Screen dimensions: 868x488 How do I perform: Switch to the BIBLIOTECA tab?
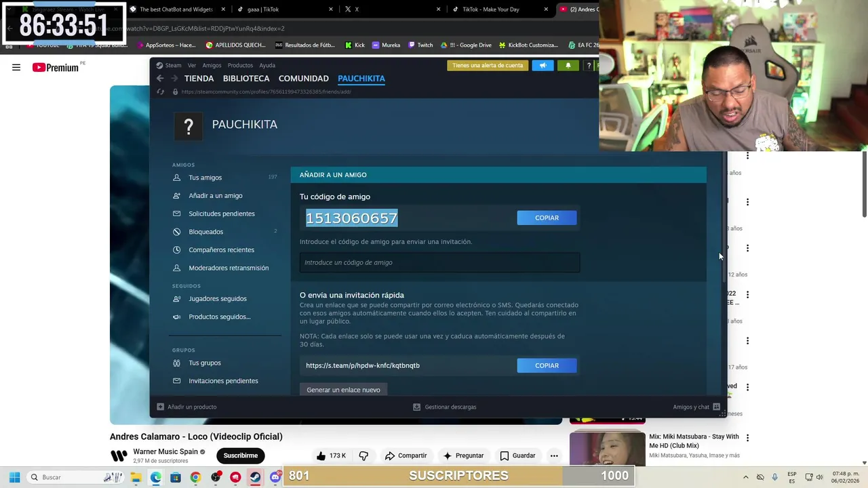[x=246, y=79]
